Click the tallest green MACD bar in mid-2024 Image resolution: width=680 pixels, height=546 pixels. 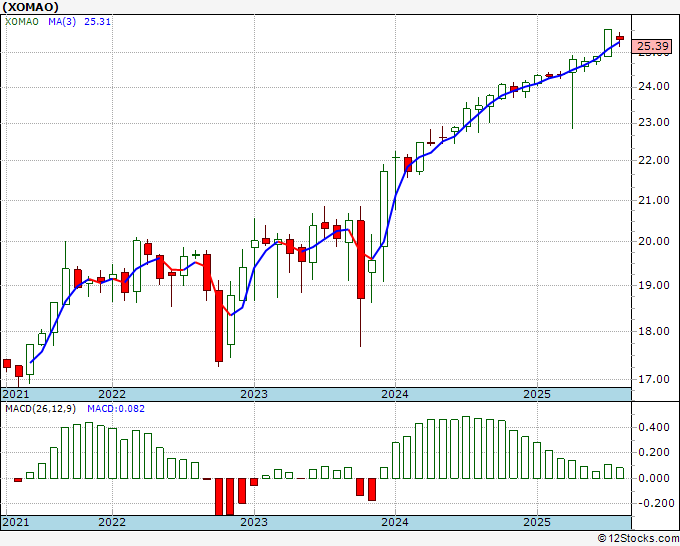[466, 448]
